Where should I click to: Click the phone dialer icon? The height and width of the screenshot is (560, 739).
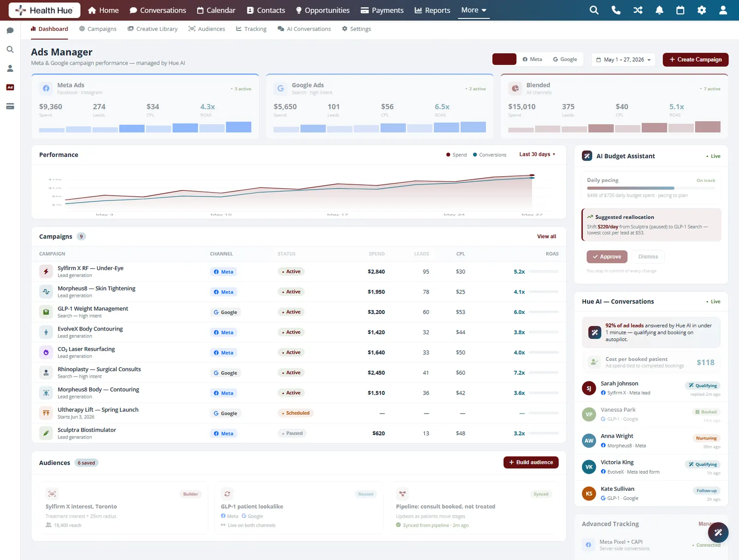[616, 10]
